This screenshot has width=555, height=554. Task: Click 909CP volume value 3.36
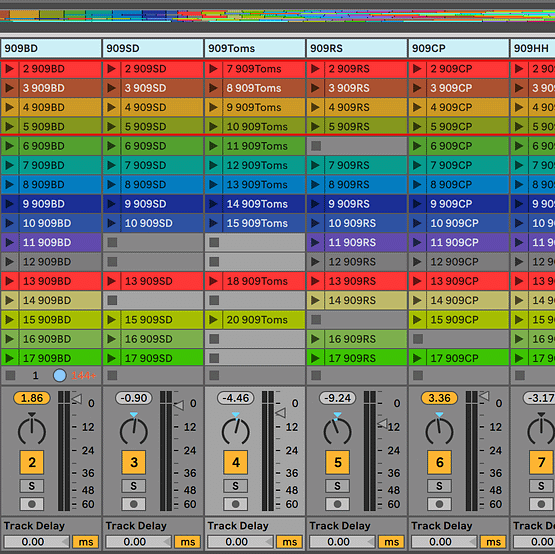coord(440,398)
